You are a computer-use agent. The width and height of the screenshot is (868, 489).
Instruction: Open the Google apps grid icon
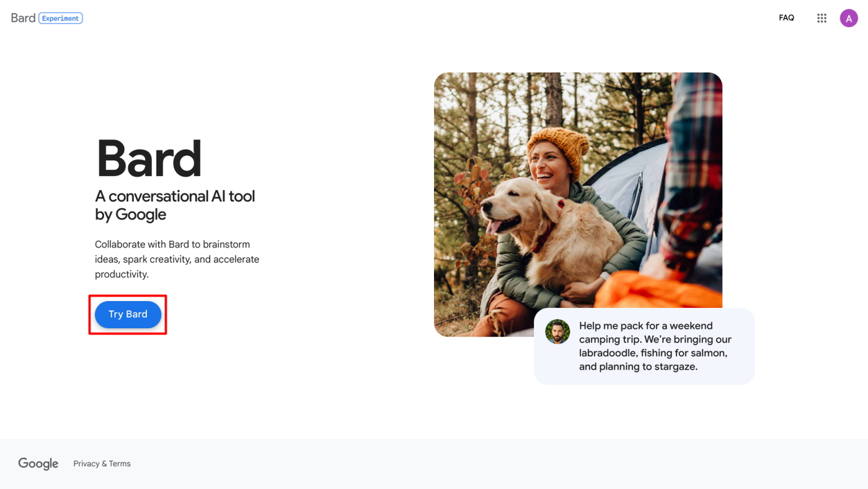click(x=821, y=18)
